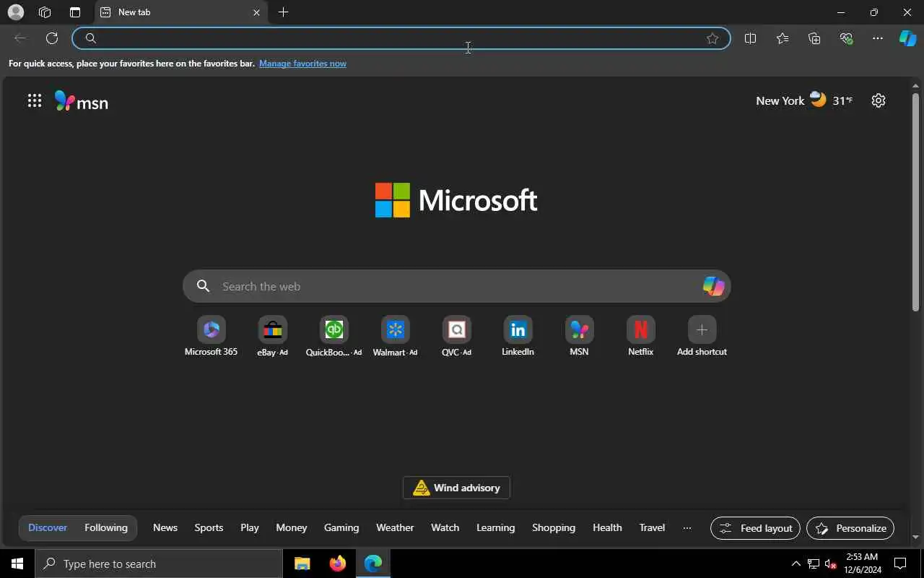Open page settings gear icon
This screenshot has height=578, width=924.
click(x=879, y=100)
